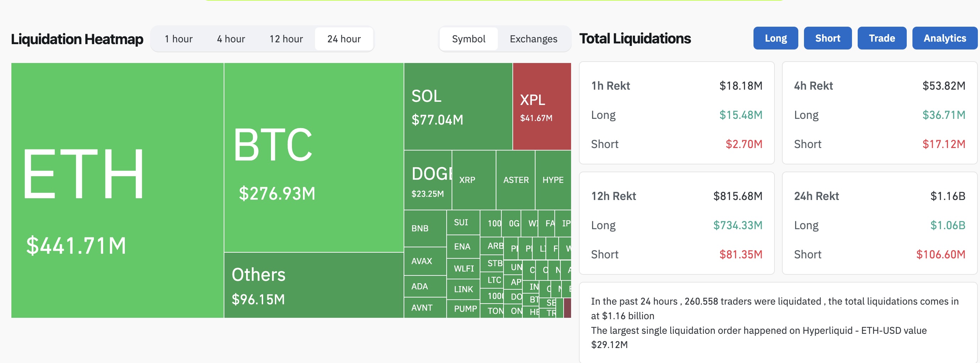The image size is (980, 363).
Task: Switch heatmap to 1 hour timeframe
Action: coord(179,39)
